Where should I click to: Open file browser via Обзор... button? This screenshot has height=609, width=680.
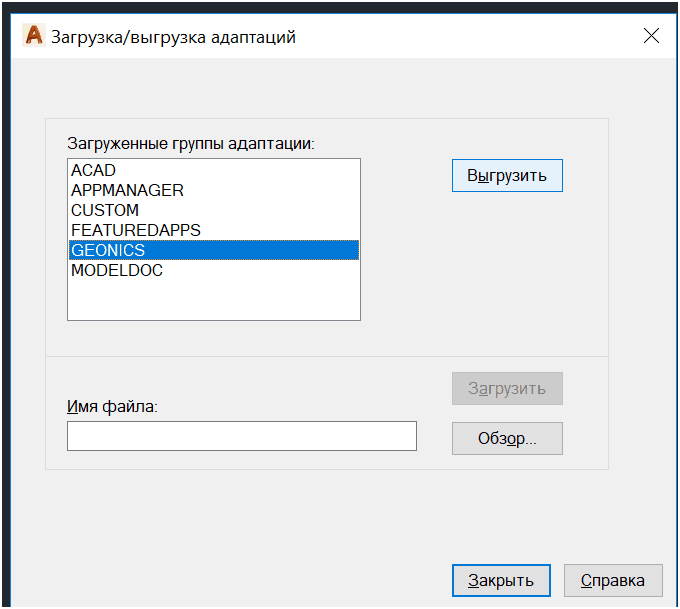pos(507,438)
